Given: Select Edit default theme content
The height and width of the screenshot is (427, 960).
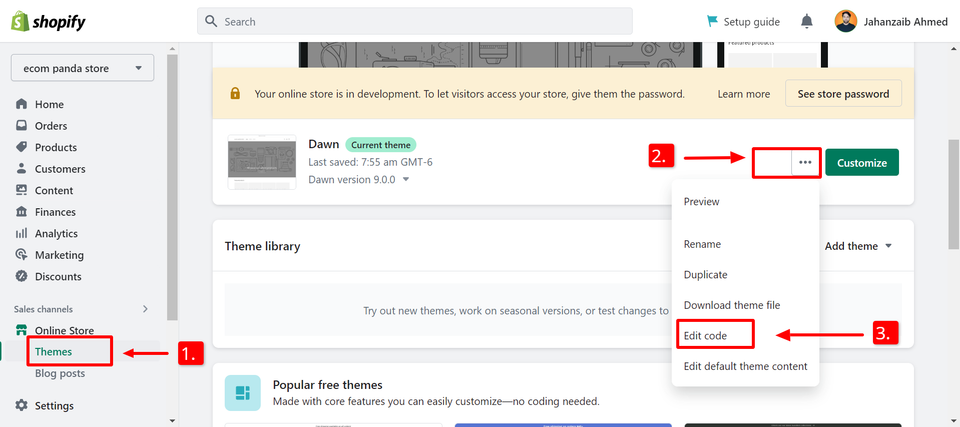Looking at the screenshot, I should tap(746, 366).
